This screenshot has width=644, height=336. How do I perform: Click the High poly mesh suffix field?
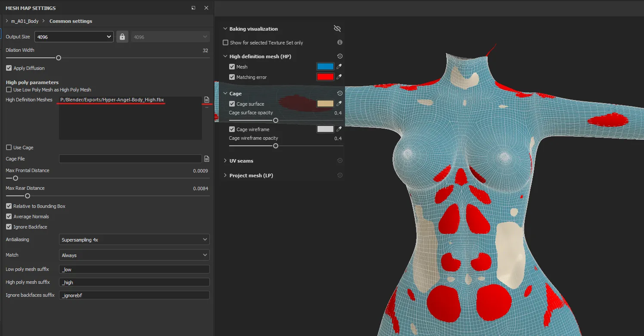[134, 282]
